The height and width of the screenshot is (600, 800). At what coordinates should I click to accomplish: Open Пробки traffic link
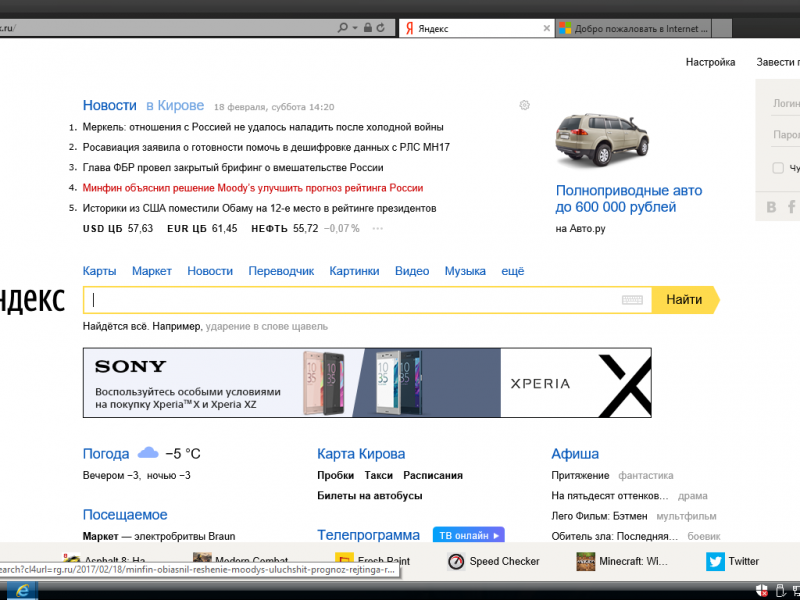[x=335, y=476]
